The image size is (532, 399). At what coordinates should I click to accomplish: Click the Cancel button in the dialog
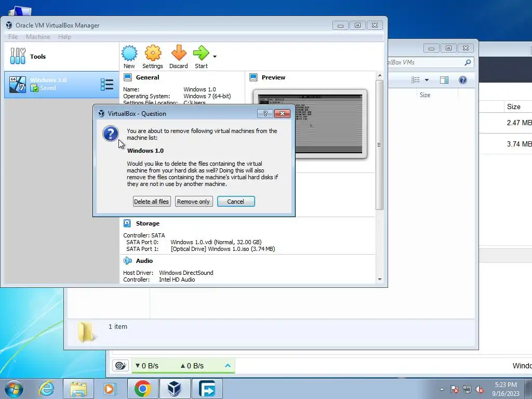pos(236,202)
